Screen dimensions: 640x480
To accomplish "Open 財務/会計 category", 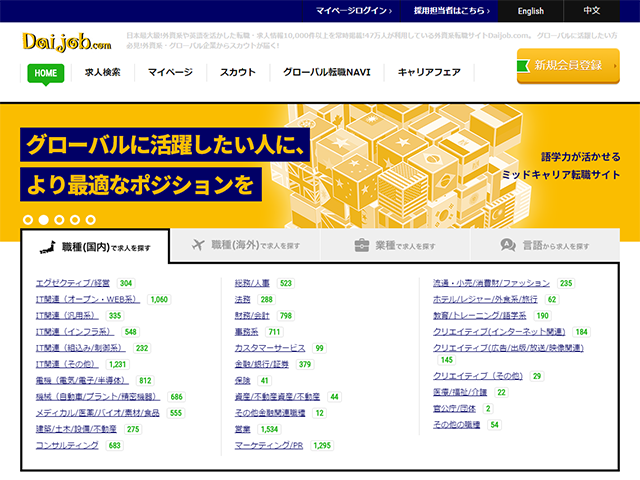I will click(252, 316).
